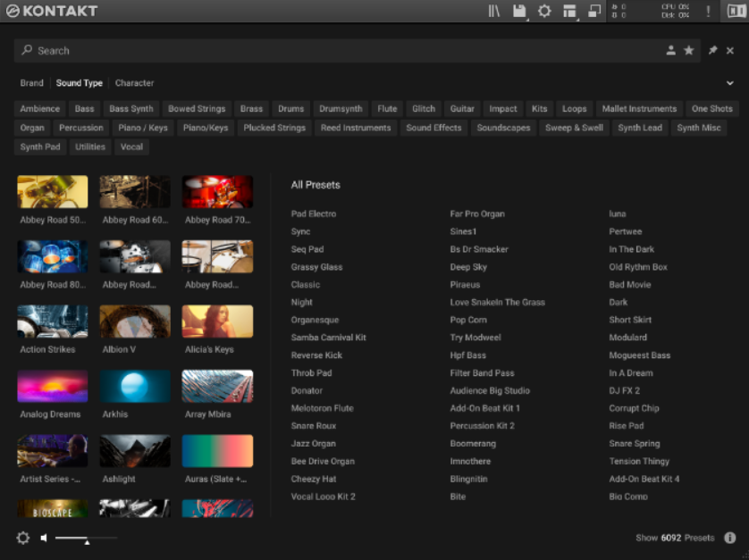Select Audience Big Studio preset
This screenshot has height=560, width=749.
[490, 390]
